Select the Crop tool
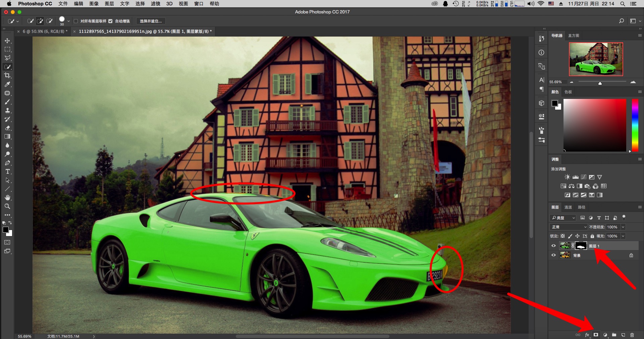The height and width of the screenshot is (339, 644). [x=7, y=75]
